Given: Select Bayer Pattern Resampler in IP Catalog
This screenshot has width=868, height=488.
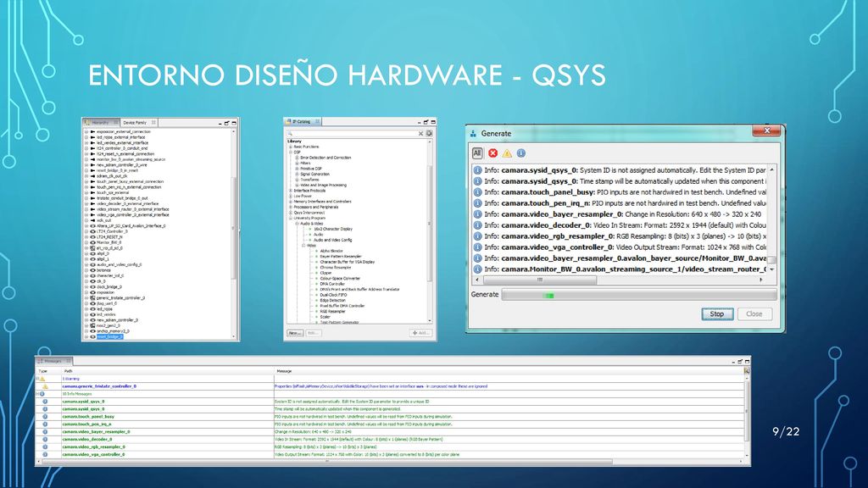Looking at the screenshot, I should pyautogui.click(x=341, y=256).
